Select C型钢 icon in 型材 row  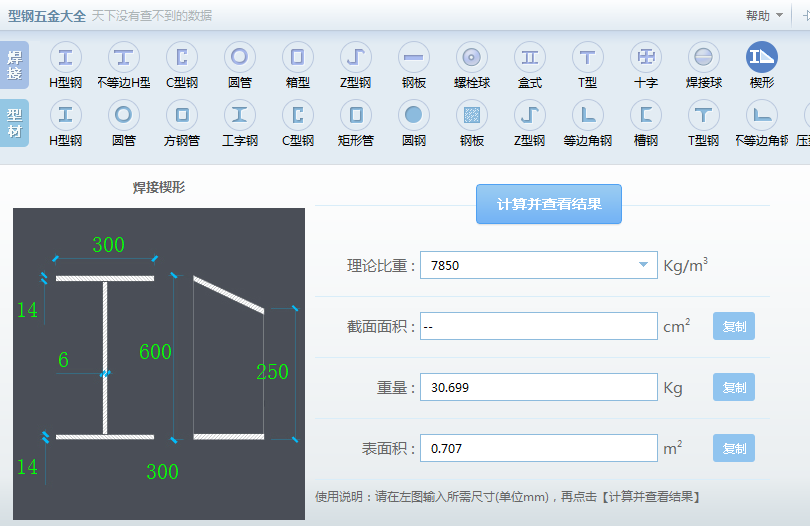(x=298, y=115)
